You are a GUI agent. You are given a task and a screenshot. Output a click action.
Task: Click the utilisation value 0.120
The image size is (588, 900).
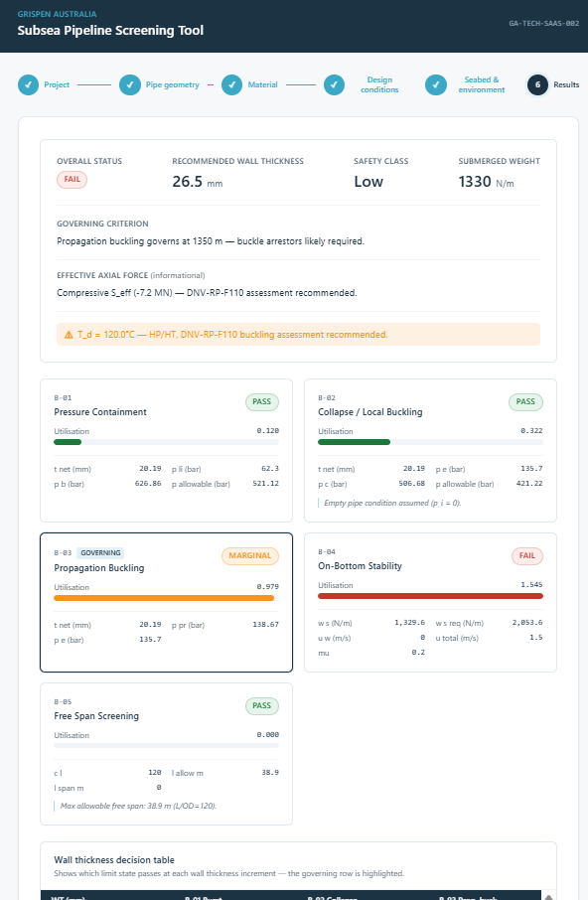[x=268, y=430]
